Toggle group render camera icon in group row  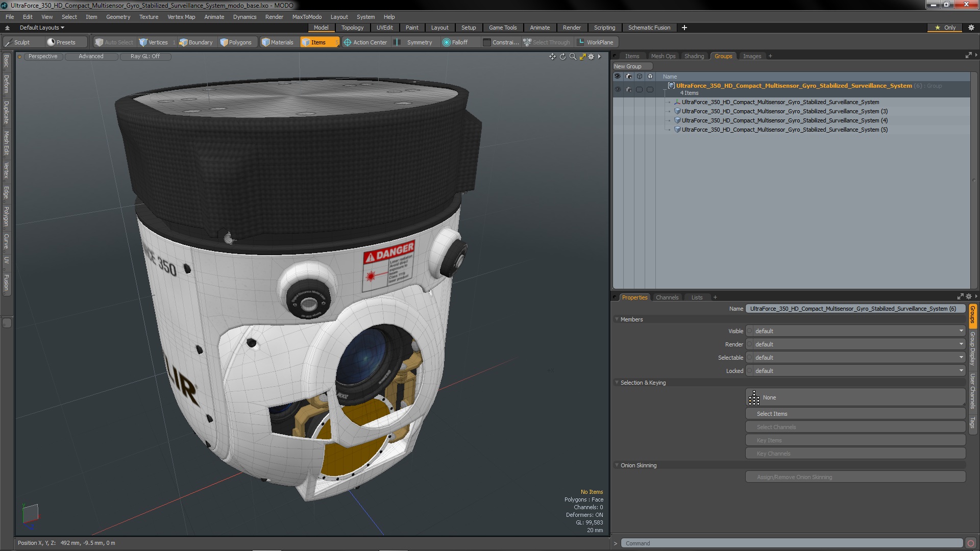pyautogui.click(x=628, y=89)
